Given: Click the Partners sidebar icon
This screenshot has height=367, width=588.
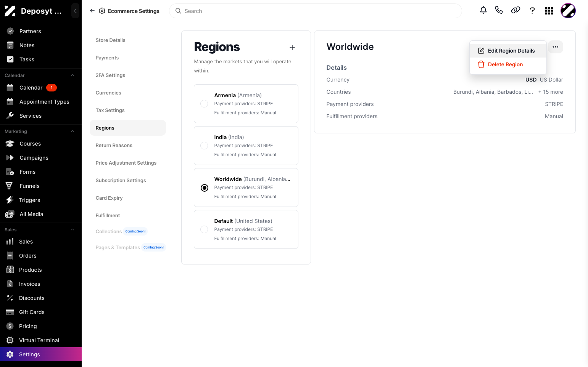Looking at the screenshot, I should tap(10, 31).
